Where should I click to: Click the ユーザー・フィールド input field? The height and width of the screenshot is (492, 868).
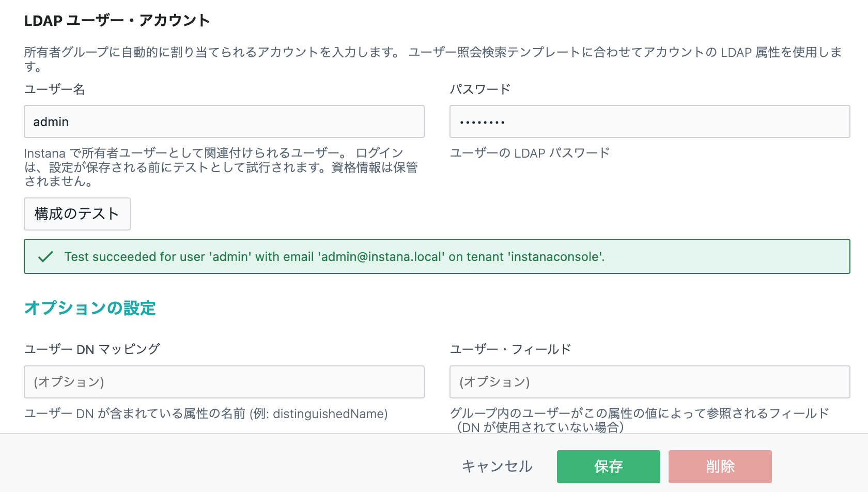[x=649, y=382]
